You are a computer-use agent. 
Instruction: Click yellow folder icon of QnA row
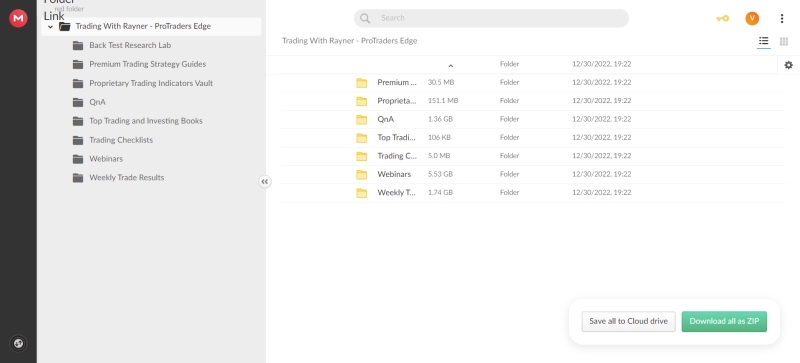click(x=362, y=119)
